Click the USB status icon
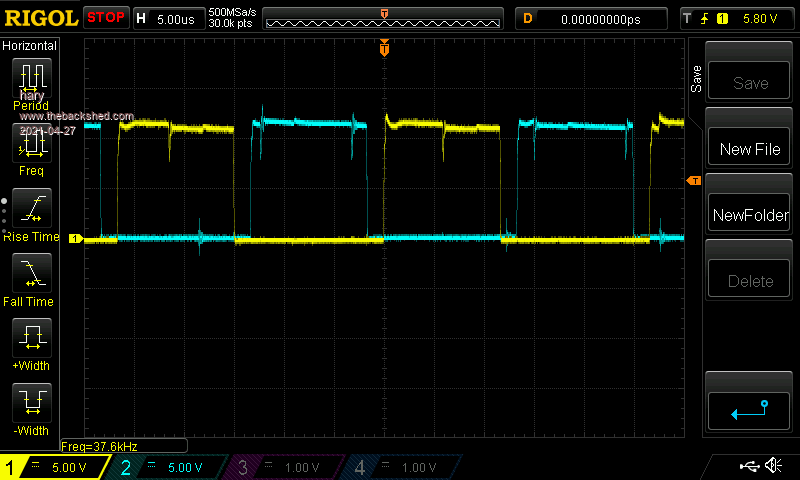 [x=749, y=466]
